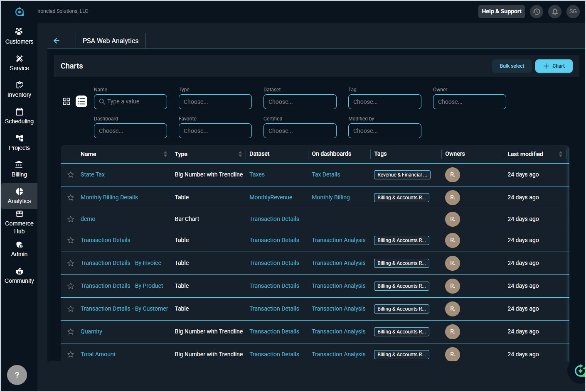This screenshot has width=586, height=392.
Task: Open the Type filter dropdown
Action: (x=215, y=102)
